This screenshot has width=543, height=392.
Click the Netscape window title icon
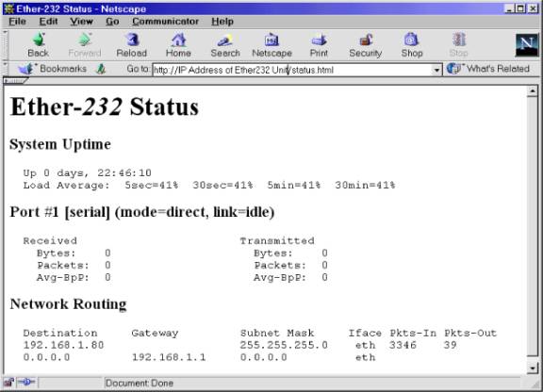[8, 8]
